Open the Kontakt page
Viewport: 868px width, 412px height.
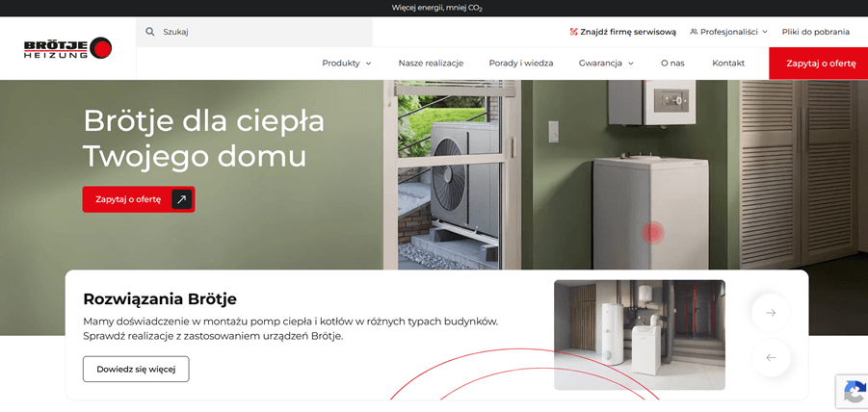point(728,63)
